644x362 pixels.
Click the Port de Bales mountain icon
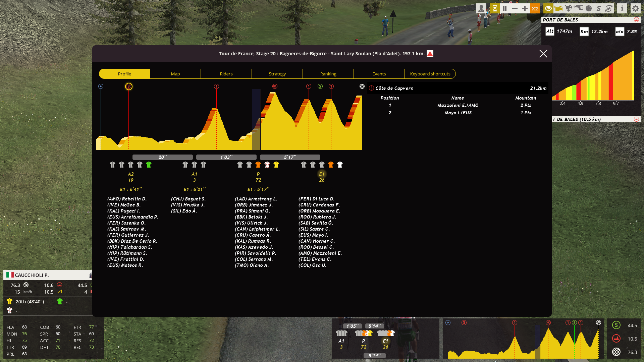636,20
